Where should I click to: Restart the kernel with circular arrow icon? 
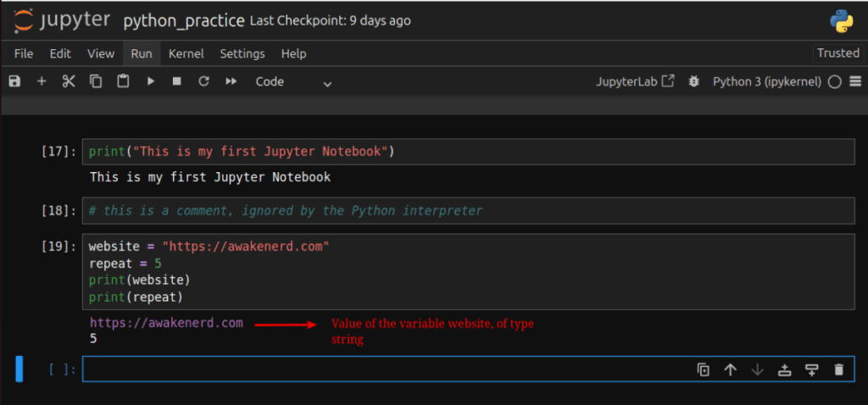(203, 81)
